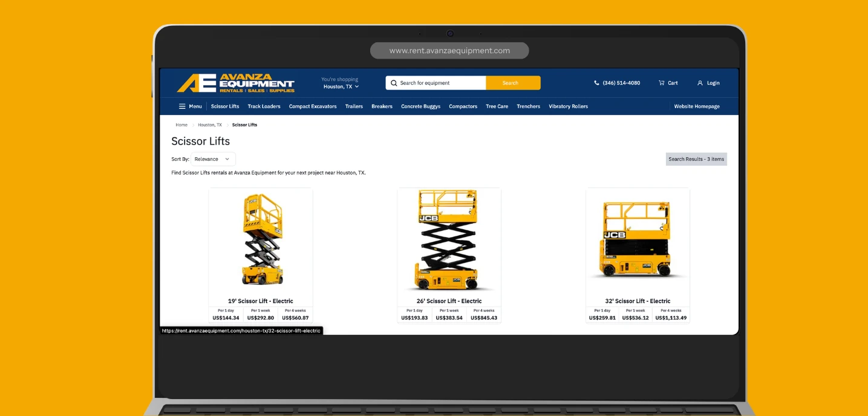Open 26' Scissor Lift - Electric title
Screen dimensions: 868x416
[449, 301]
